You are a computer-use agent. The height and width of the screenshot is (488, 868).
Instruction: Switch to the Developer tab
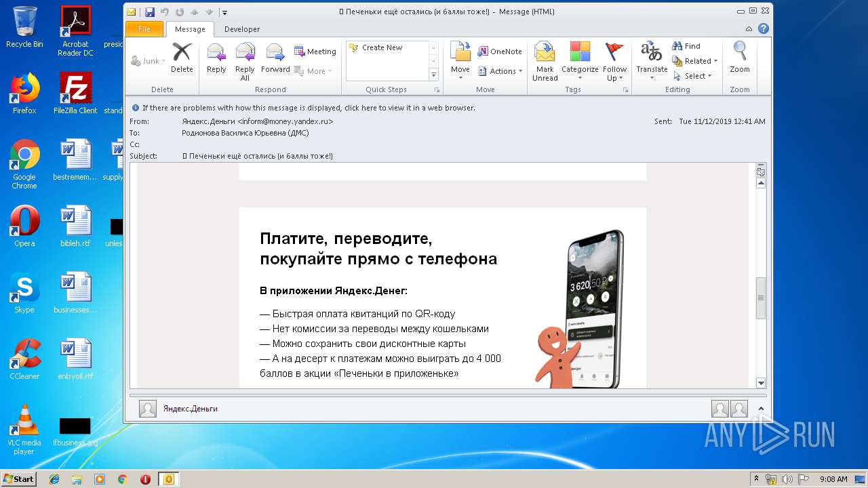click(x=242, y=29)
